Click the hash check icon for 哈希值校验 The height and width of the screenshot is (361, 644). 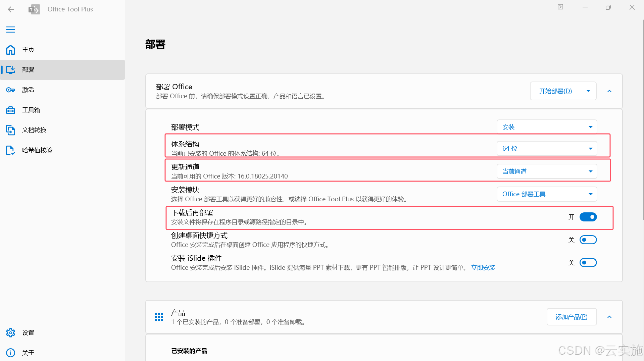tap(11, 150)
